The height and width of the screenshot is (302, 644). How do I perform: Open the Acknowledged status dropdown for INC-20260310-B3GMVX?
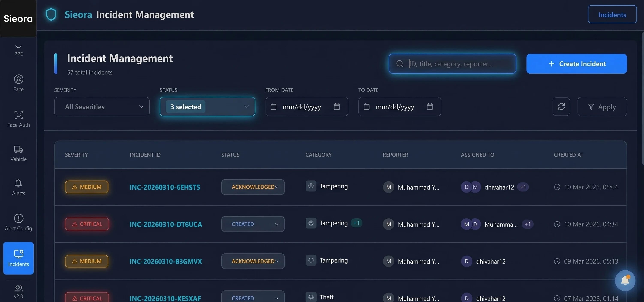[253, 261]
